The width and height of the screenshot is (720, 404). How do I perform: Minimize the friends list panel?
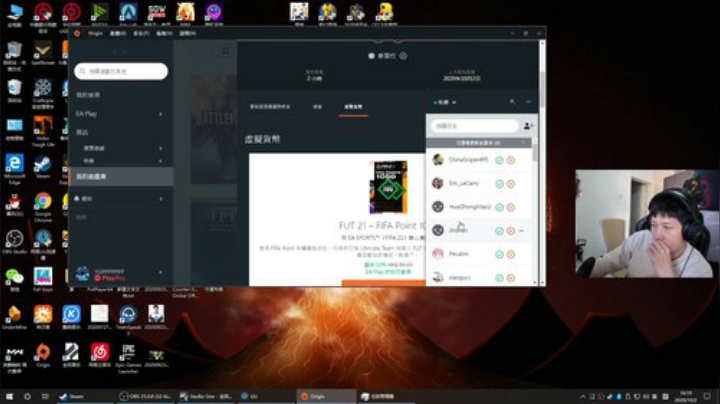(x=529, y=102)
